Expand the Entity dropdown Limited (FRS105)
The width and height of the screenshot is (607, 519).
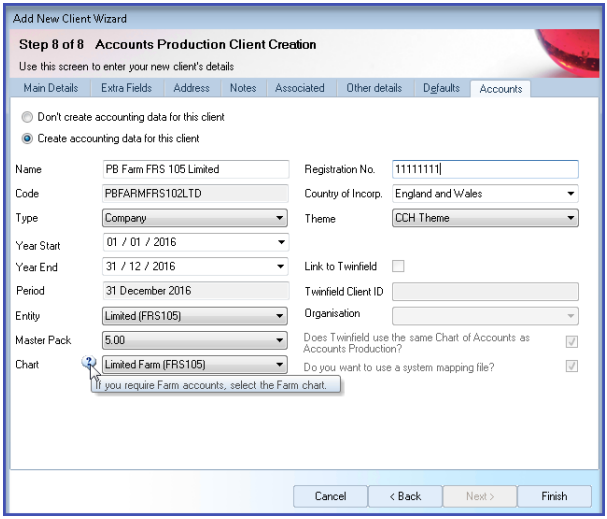[x=195, y=316]
